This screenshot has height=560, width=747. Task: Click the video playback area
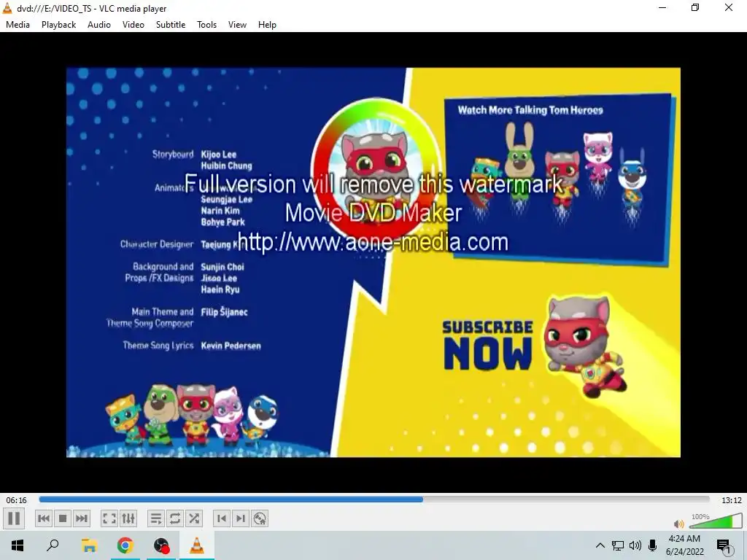pos(373,262)
